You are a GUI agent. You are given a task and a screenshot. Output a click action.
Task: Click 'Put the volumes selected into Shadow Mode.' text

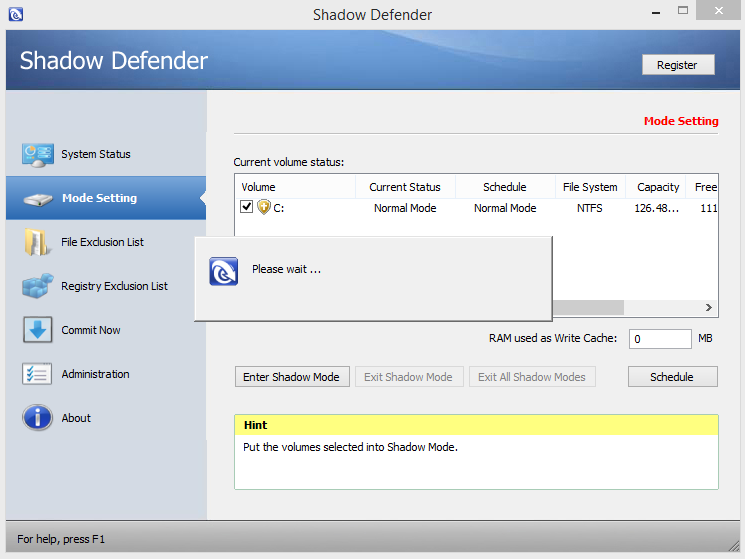click(350, 447)
